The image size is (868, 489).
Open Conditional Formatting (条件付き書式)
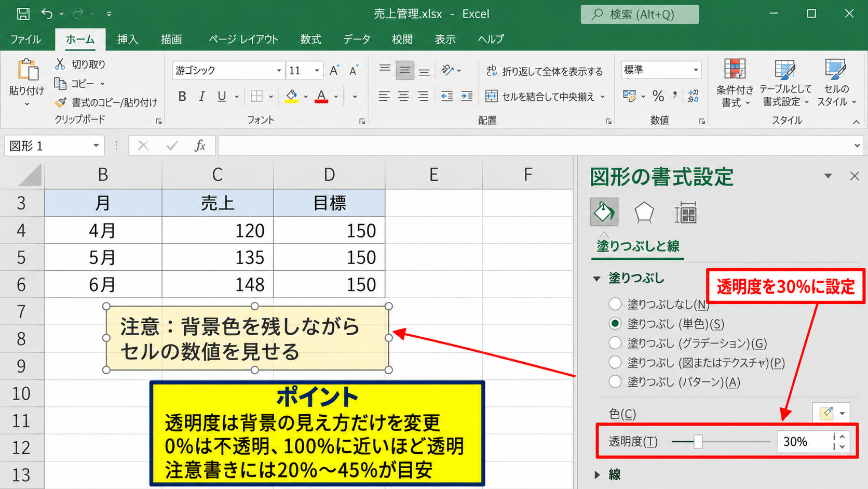(735, 83)
